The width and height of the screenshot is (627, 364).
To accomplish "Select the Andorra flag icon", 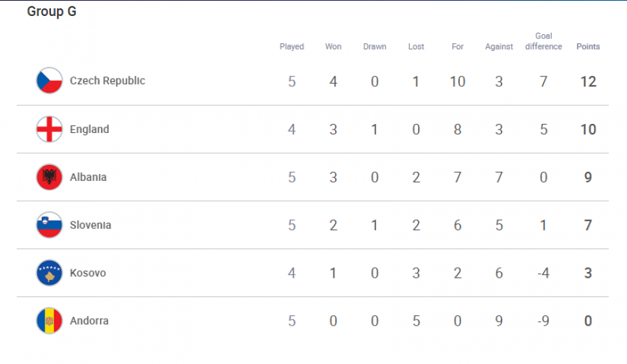I will tap(49, 321).
